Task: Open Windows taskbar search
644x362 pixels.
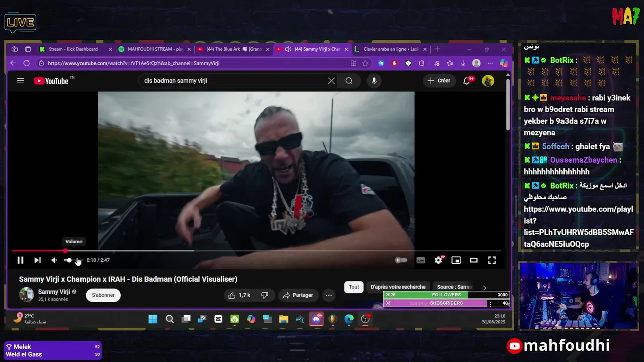Action: (170, 319)
